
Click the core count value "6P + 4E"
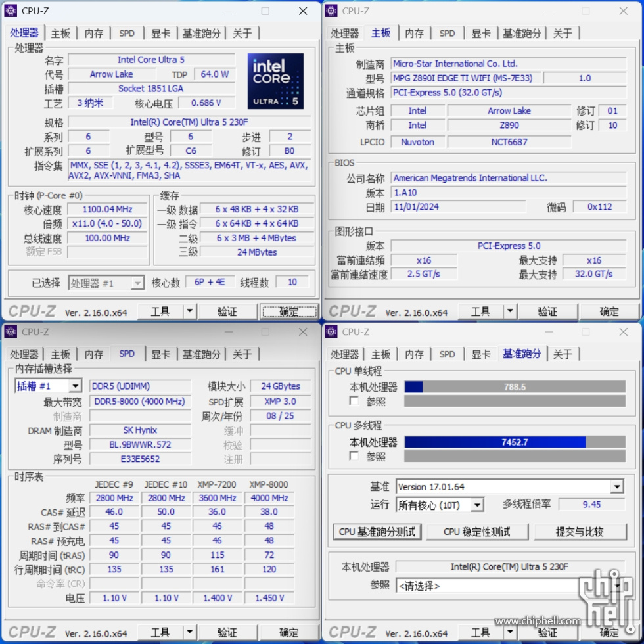pyautogui.click(x=210, y=282)
